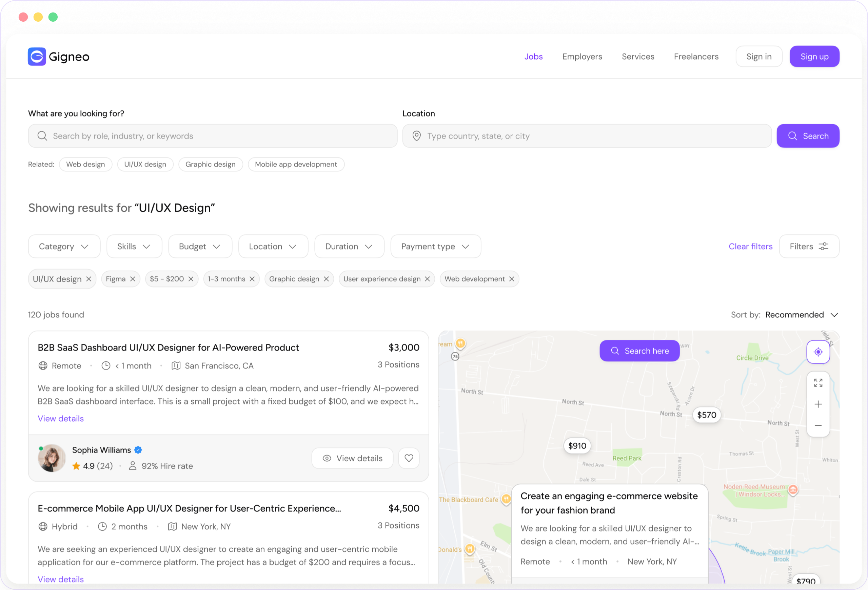Viewport: 868px width, 590px height.
Task: Click the $910 map price marker
Action: point(577,446)
